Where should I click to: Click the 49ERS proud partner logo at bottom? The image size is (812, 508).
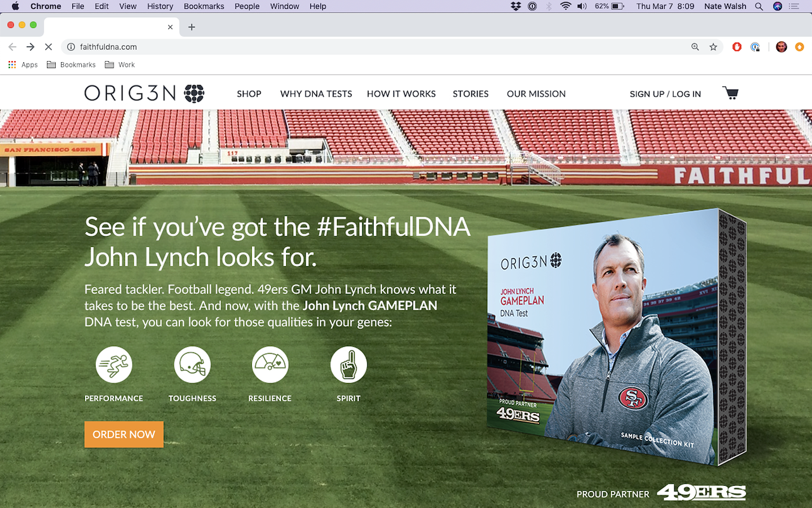click(x=702, y=493)
